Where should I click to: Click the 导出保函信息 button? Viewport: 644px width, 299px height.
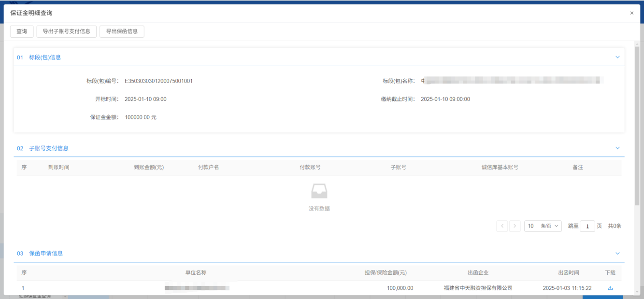(x=122, y=31)
